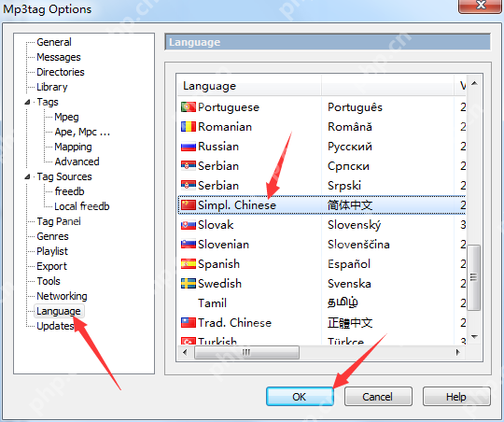
Task: Open the Local freedb settings
Action: click(82, 206)
